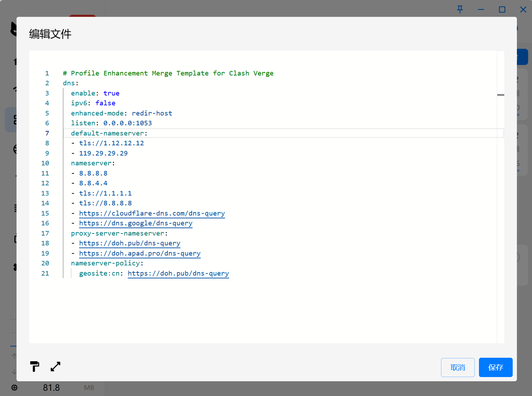The width and height of the screenshot is (532, 396).
Task: Click the pin window icon in the title bar
Action: [x=460, y=9]
